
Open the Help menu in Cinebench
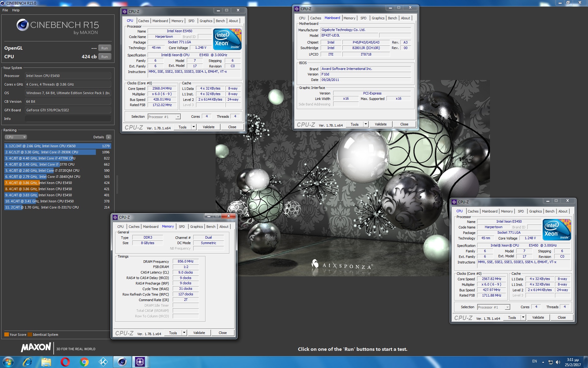click(16, 10)
